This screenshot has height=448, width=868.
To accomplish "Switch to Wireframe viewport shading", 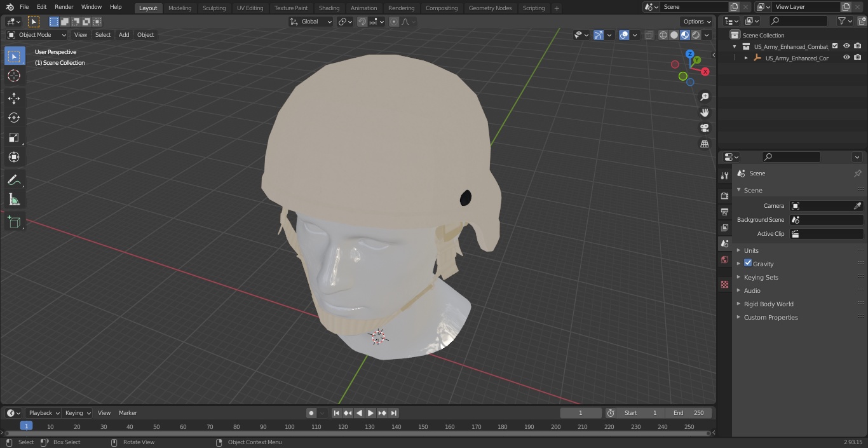I will [663, 35].
